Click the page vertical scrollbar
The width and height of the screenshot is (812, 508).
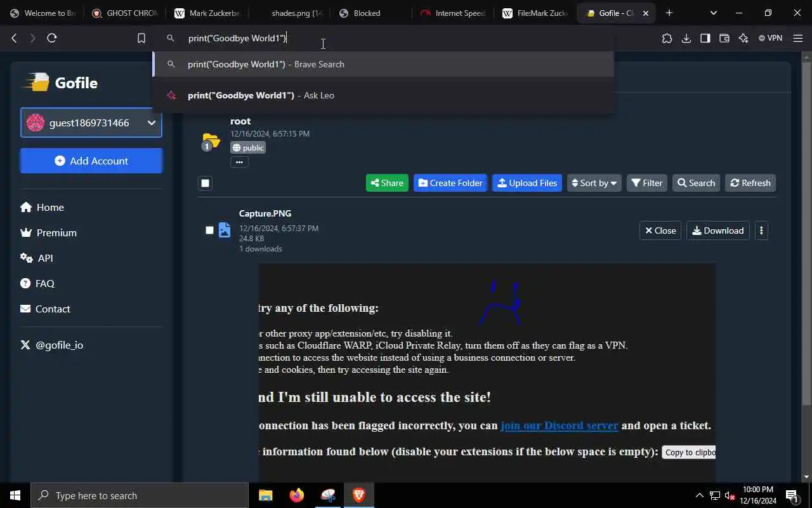coord(806,234)
